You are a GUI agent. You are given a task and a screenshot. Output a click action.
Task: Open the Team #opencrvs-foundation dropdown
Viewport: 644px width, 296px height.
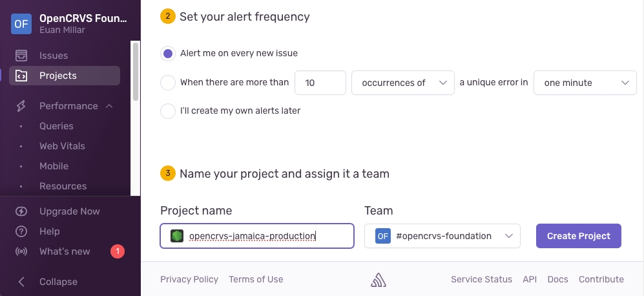(x=442, y=236)
